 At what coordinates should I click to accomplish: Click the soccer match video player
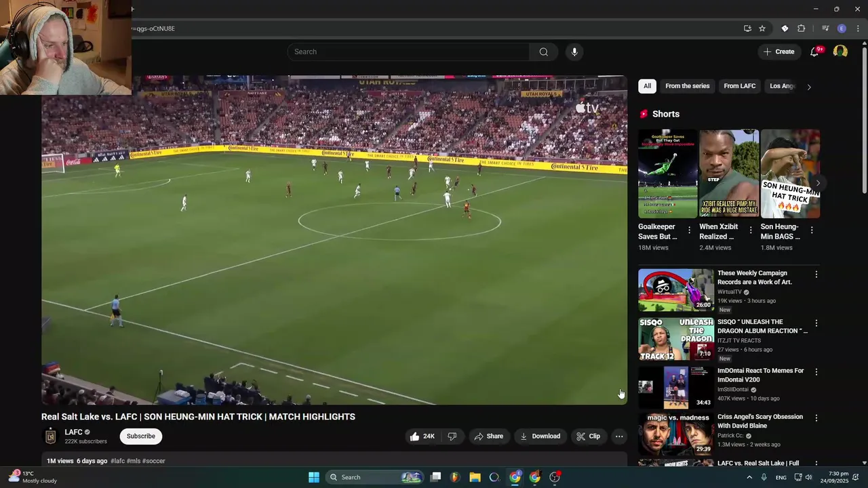[x=334, y=240]
